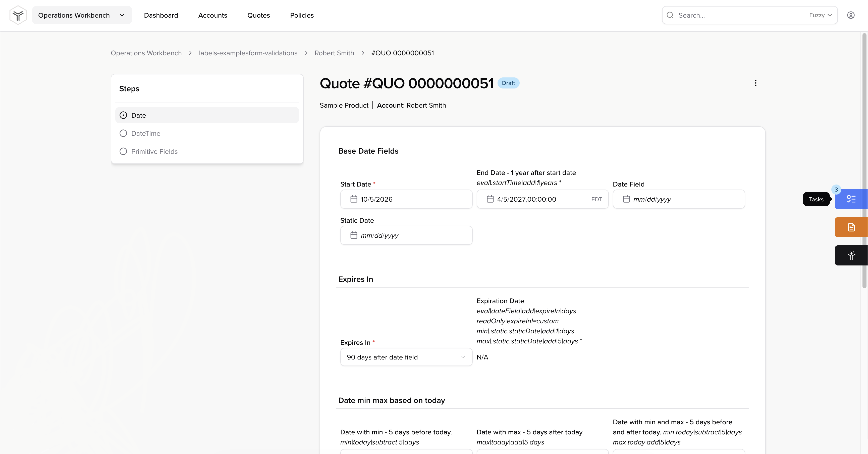Click the app logo in the top left
This screenshot has height=454, width=868.
pyautogui.click(x=18, y=15)
